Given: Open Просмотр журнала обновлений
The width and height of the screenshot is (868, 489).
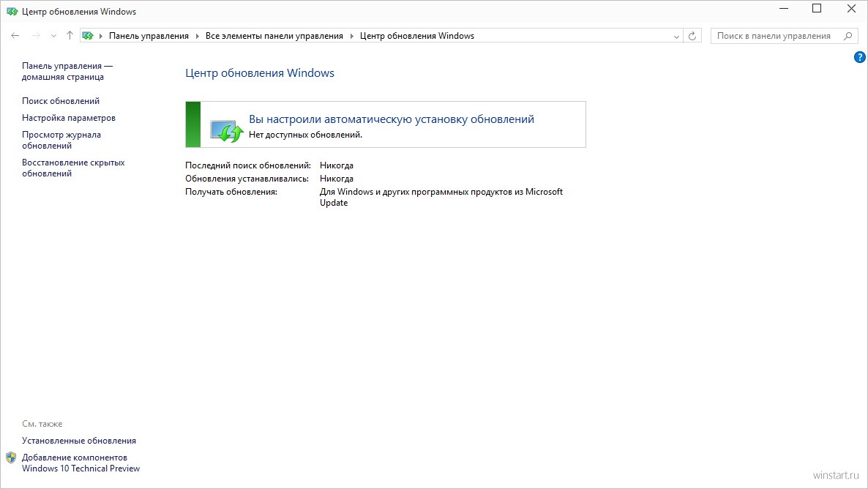Looking at the screenshot, I should (61, 140).
